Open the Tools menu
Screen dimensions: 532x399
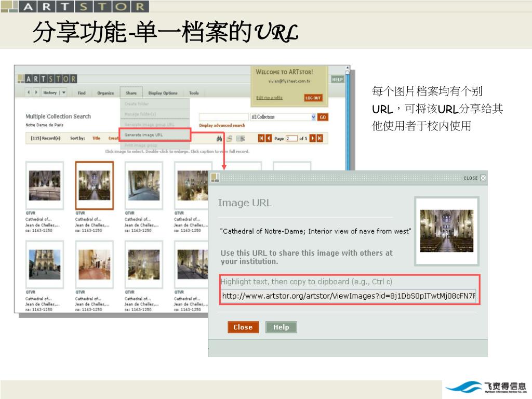tap(194, 93)
